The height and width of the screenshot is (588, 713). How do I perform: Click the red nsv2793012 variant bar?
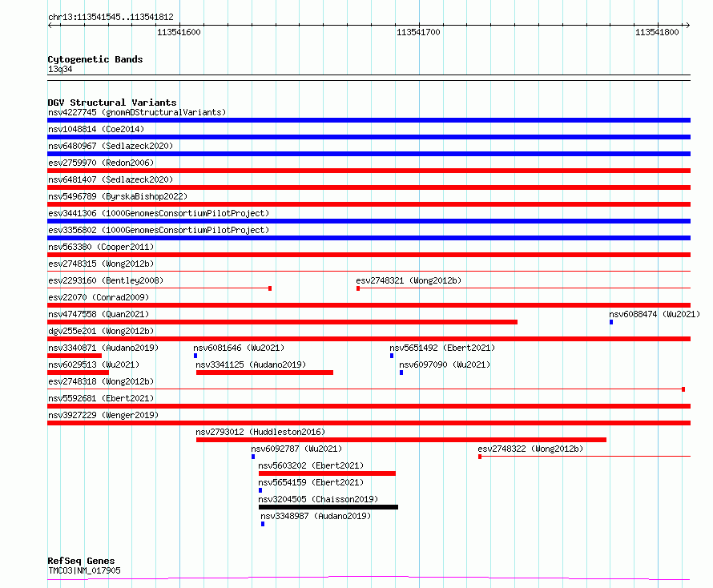[401, 440]
